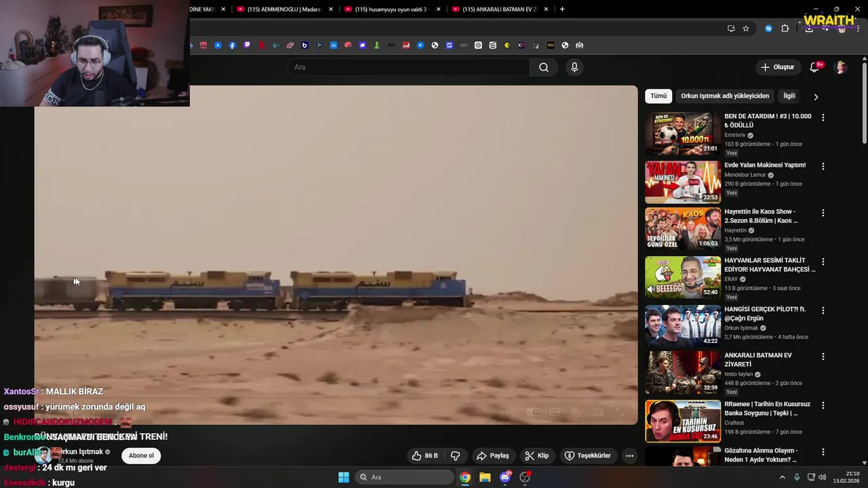
Task: Open the Gözaltına Alınma Olayım video title
Action: (761, 455)
